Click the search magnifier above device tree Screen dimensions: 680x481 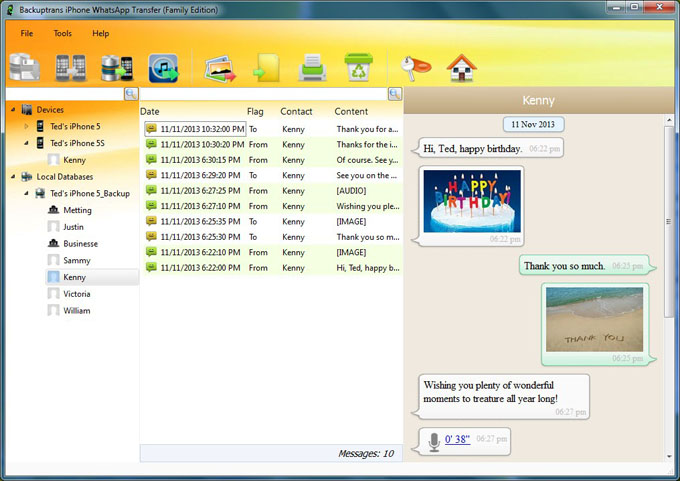click(131, 94)
